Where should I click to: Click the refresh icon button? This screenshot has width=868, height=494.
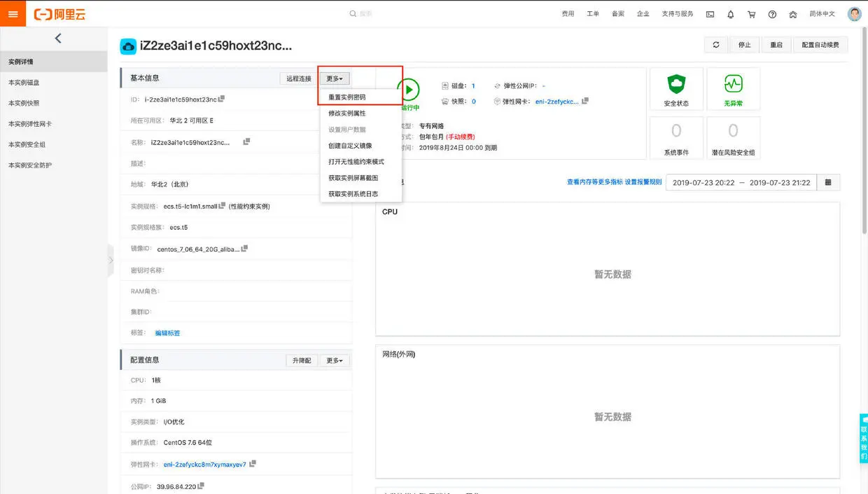click(x=716, y=45)
